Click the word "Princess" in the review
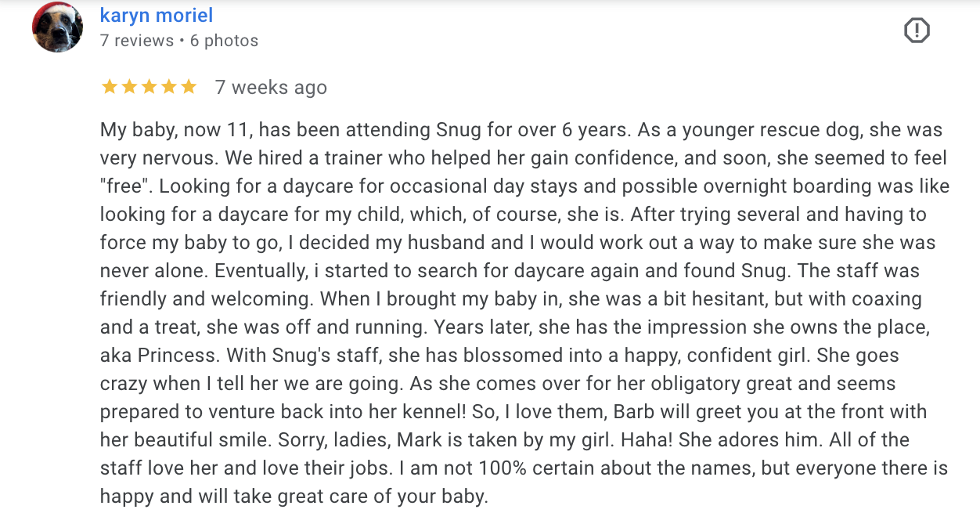This screenshot has width=980, height=531. [x=179, y=356]
